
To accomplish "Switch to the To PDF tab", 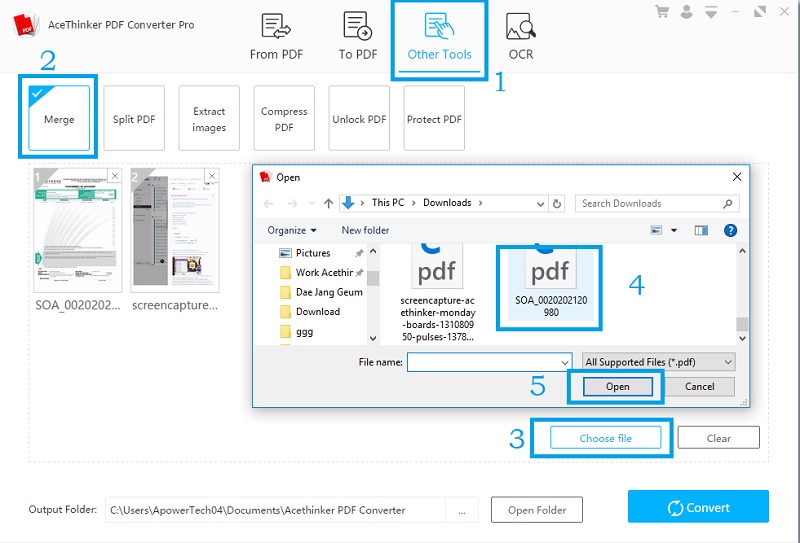I will click(x=358, y=37).
